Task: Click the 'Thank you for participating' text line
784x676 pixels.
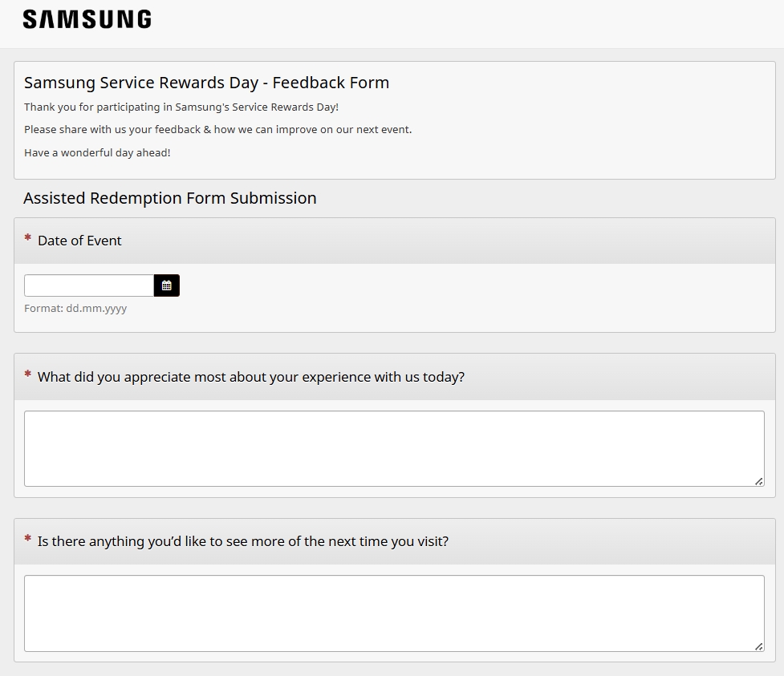Action: pos(181,107)
